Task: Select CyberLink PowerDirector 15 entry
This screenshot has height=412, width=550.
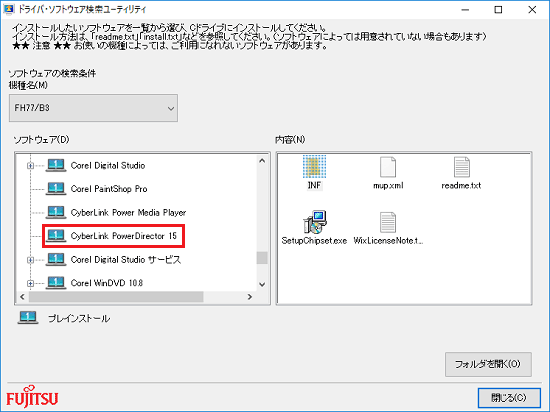Action: pos(123,236)
